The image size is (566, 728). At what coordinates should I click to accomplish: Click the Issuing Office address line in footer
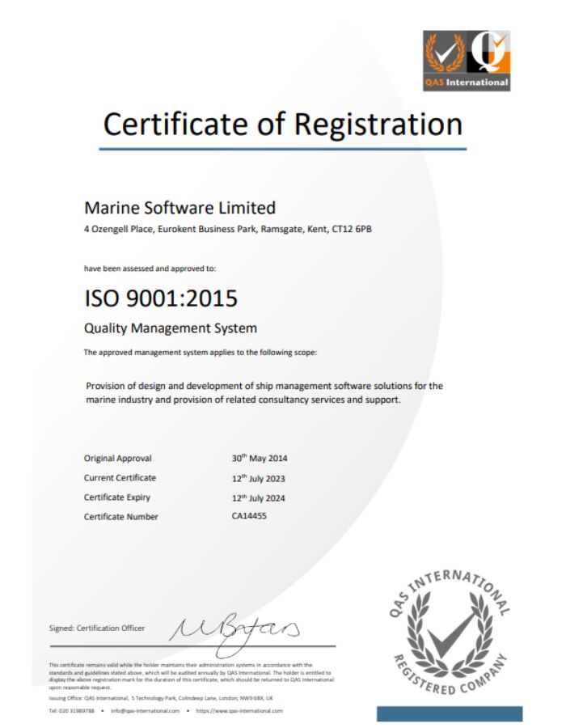pos(162,696)
